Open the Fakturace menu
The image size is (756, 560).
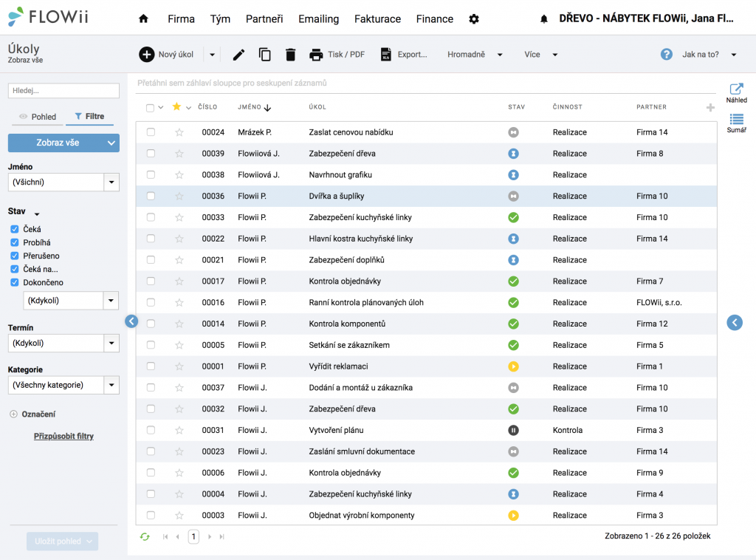pyautogui.click(x=377, y=18)
